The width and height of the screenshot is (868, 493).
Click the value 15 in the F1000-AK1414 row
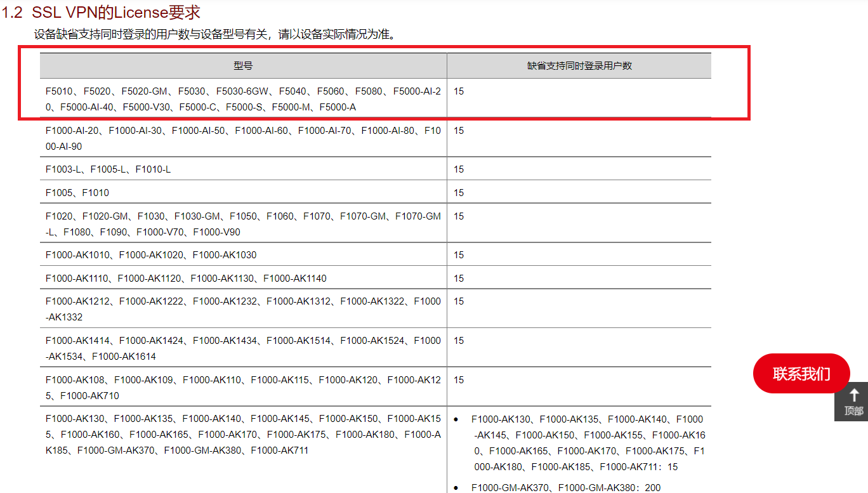tap(459, 341)
